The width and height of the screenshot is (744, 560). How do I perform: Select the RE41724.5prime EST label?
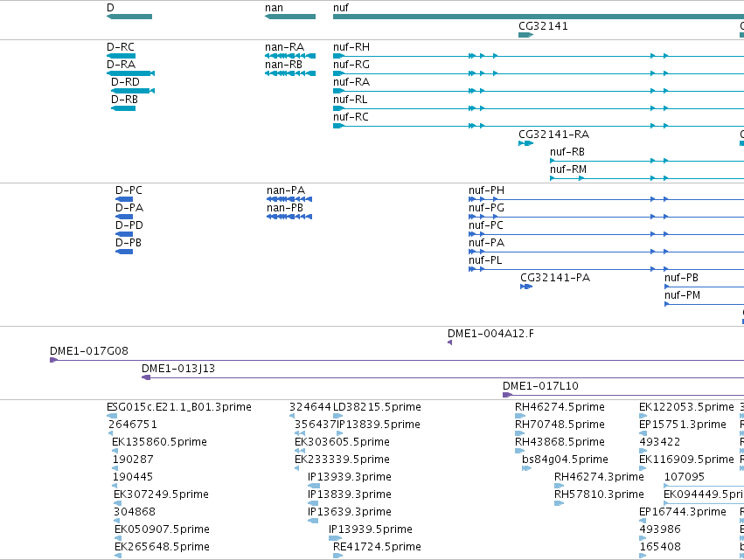[377, 547]
